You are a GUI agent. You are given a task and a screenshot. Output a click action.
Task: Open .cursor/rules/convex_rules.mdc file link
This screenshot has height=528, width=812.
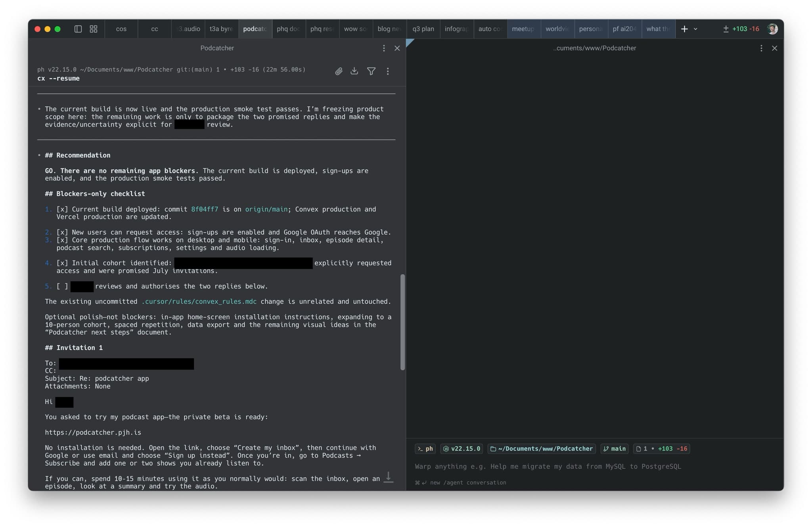coord(199,302)
